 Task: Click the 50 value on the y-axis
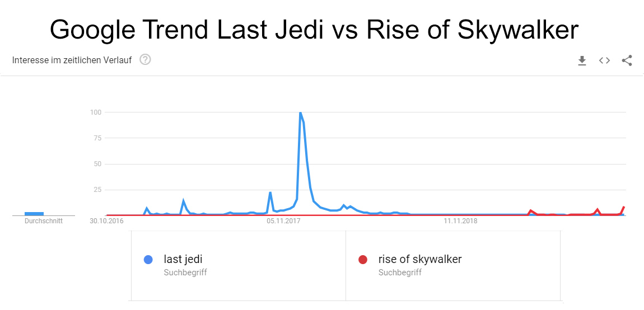[97, 164]
